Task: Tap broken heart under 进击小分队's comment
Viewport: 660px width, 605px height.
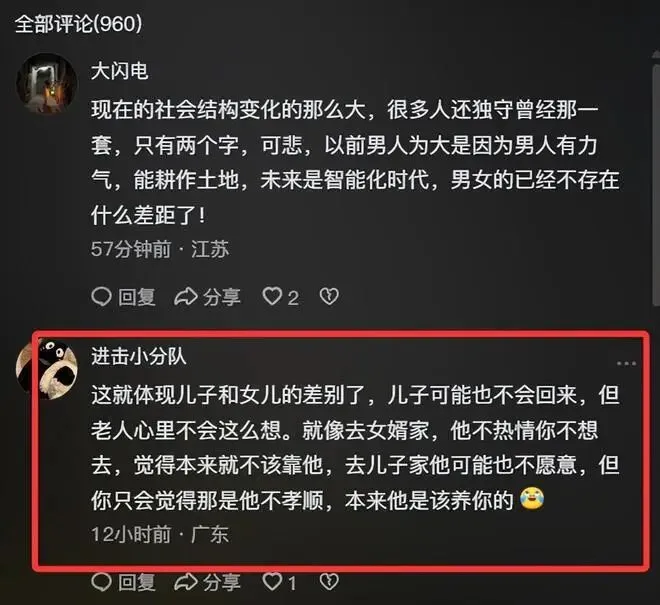Action: pyautogui.click(x=329, y=582)
